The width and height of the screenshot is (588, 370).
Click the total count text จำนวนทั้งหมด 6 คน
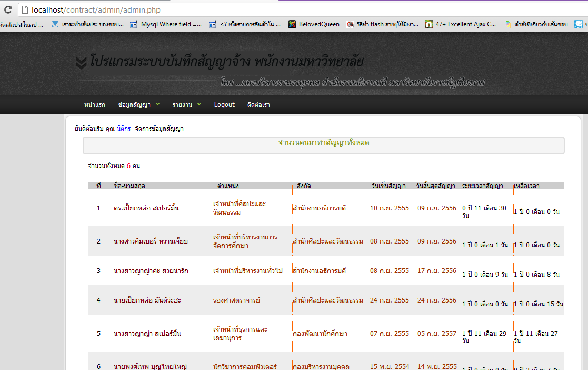tap(114, 165)
